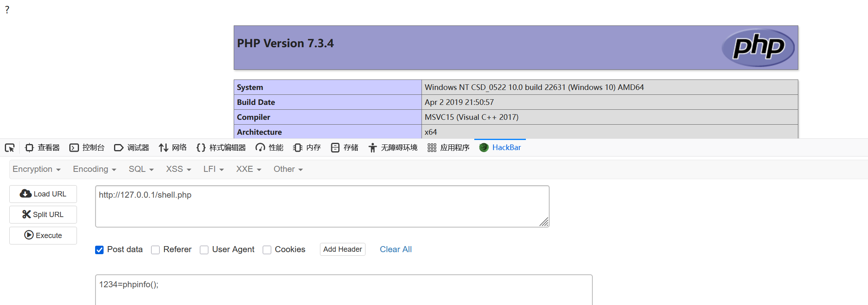Open the Storage (存储) panel
Viewport: 868px width, 305px height.
click(345, 148)
